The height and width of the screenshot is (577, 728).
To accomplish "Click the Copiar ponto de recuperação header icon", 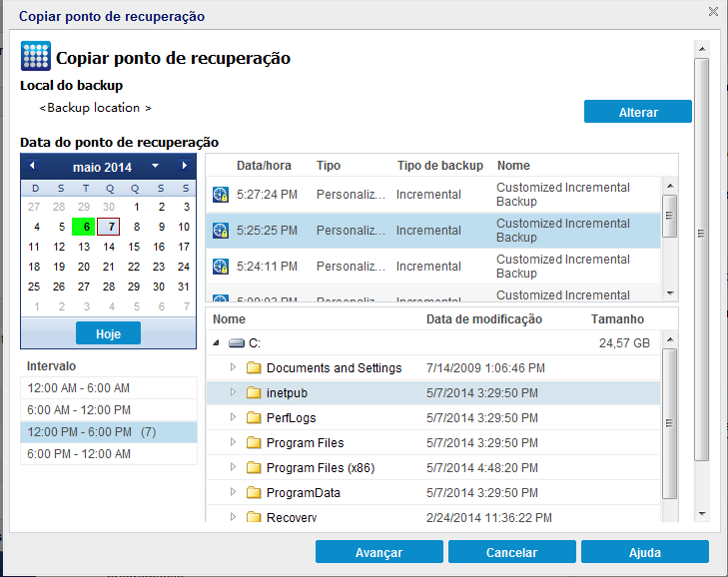I will (36, 56).
